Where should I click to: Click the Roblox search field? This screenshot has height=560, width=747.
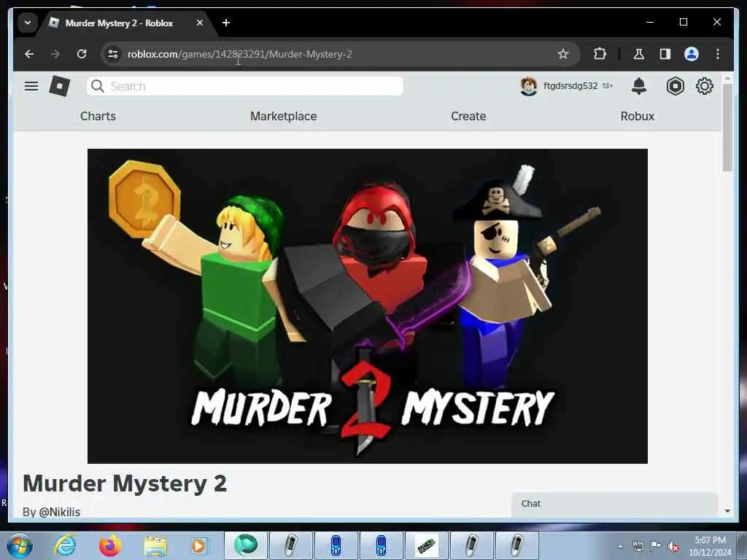point(245,86)
